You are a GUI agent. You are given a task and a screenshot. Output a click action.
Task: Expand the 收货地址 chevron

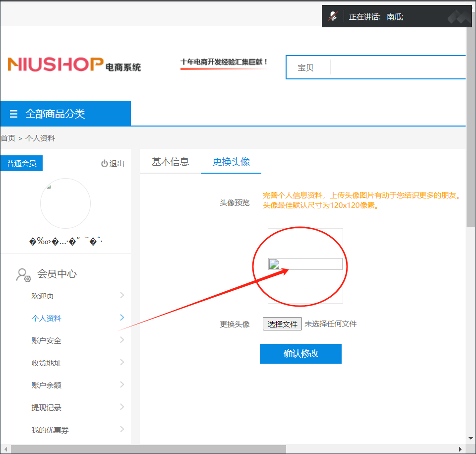coord(122,362)
